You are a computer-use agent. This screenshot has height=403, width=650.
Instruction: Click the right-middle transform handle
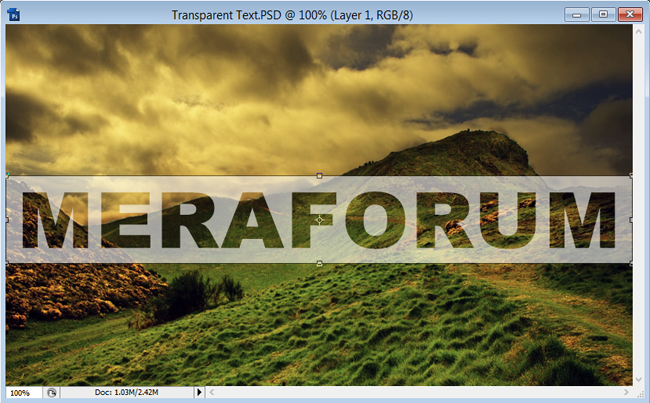click(x=632, y=219)
